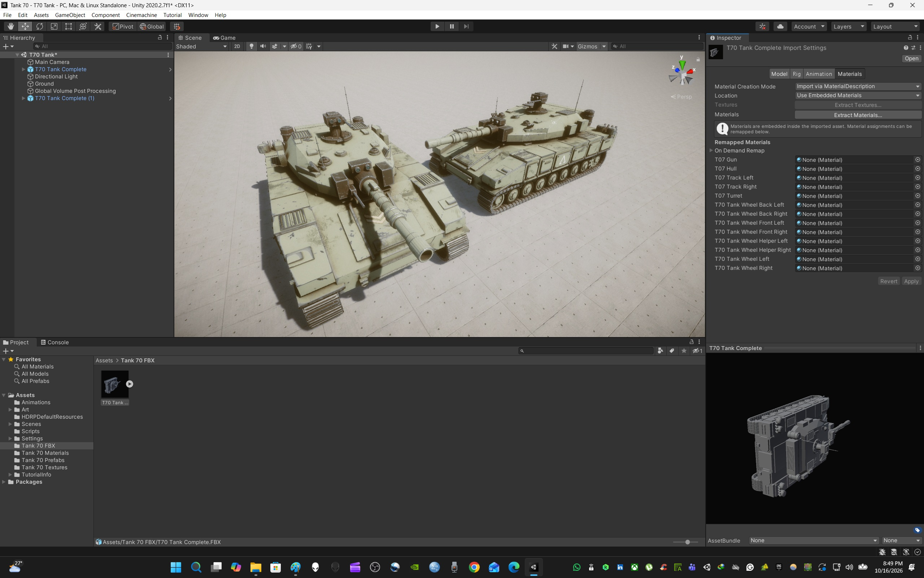Open custom editor tools icon
924x578 pixels.
point(98,26)
